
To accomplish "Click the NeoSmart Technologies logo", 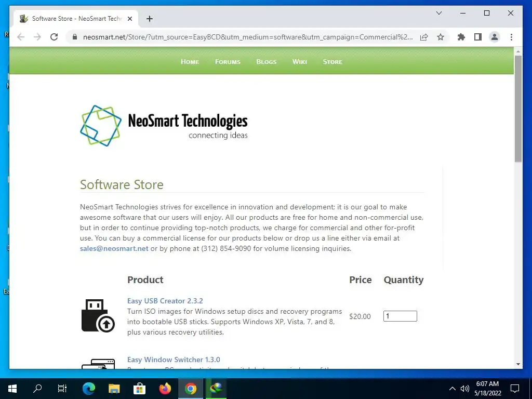I will pyautogui.click(x=164, y=126).
